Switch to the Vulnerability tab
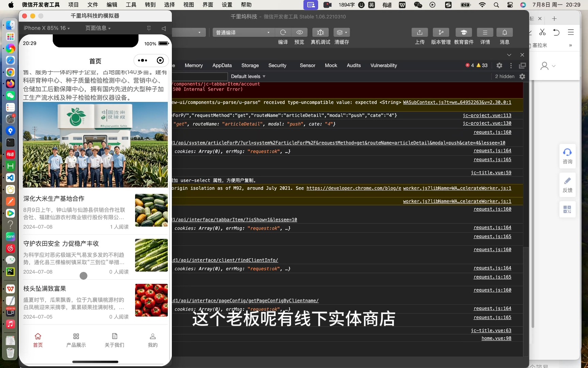The height and width of the screenshot is (368, 588). 384,65
